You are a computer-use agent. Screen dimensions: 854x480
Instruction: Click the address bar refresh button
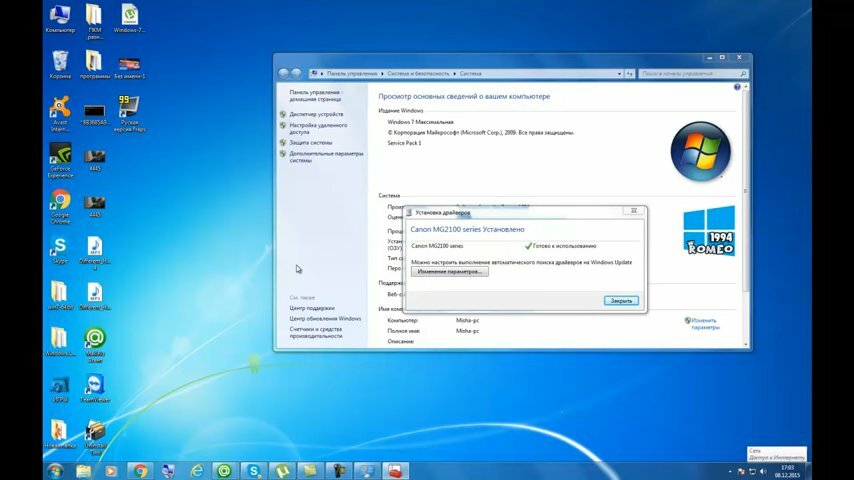(x=630, y=74)
